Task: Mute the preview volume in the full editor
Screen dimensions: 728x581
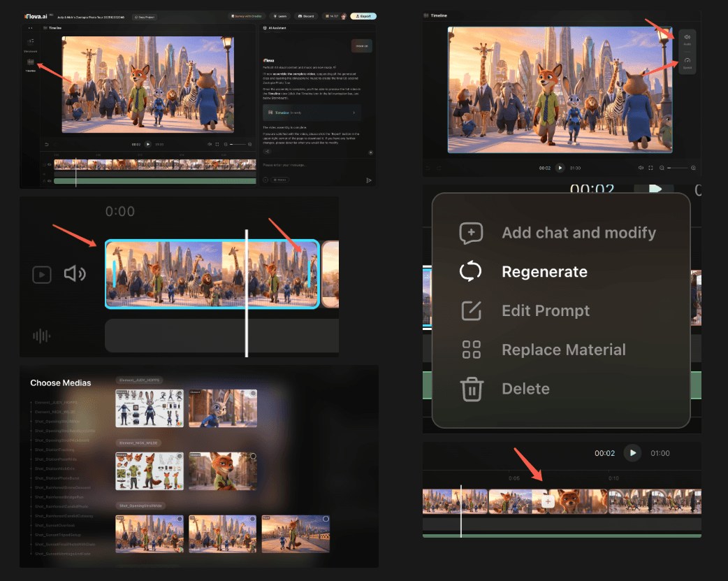Action: pos(210,145)
